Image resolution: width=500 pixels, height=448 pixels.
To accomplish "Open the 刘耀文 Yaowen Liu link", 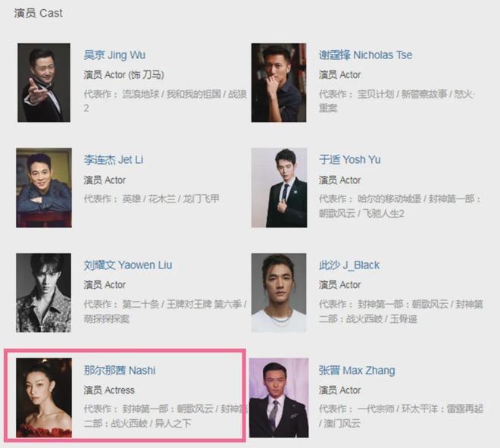I will click(128, 265).
